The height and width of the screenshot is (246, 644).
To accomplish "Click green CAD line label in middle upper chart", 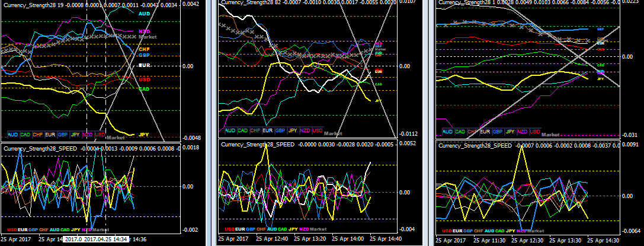I will pyautogui.click(x=377, y=84).
